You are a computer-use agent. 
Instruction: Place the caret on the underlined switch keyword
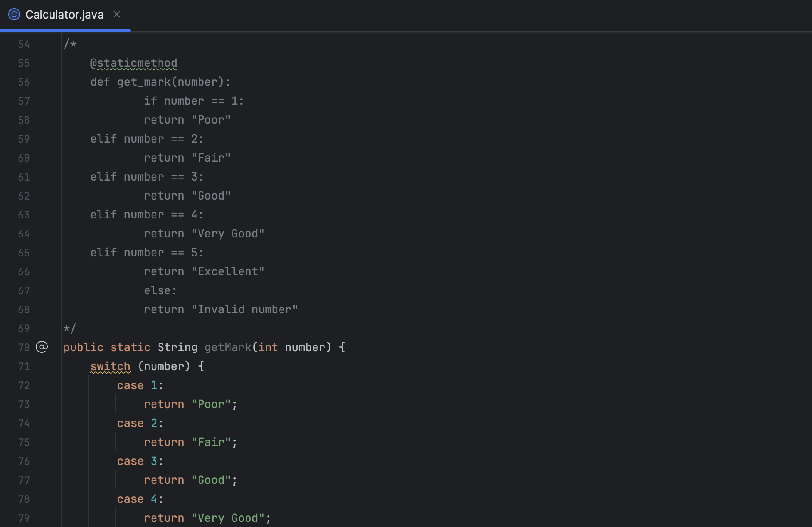coord(110,366)
